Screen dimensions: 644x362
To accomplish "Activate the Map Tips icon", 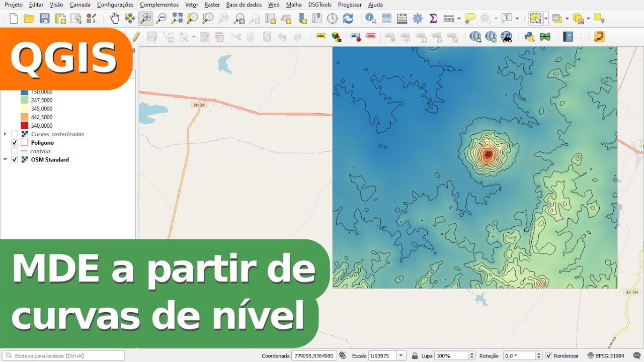I will click(470, 19).
